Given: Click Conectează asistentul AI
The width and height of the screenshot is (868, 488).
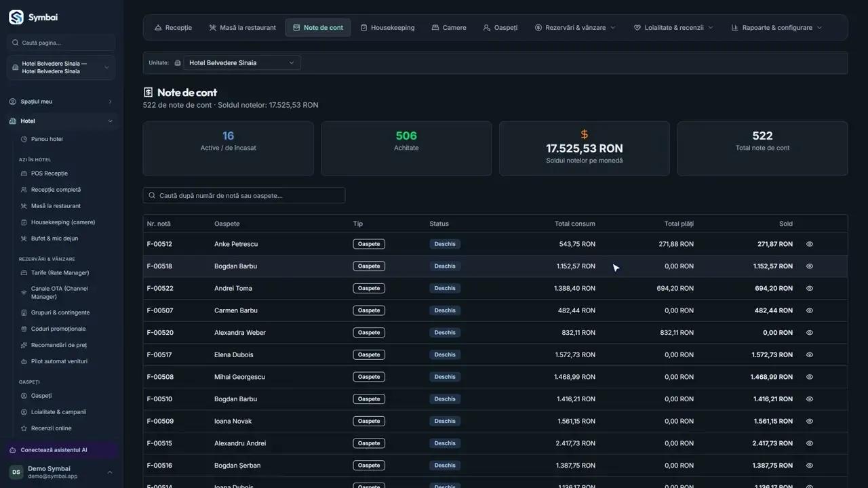Looking at the screenshot, I should click(x=62, y=450).
